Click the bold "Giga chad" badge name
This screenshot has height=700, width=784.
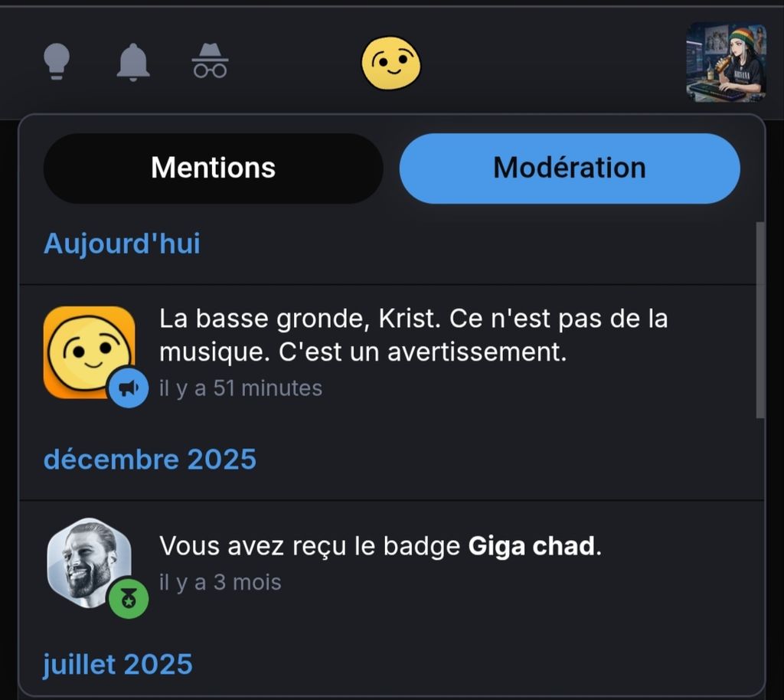click(531, 547)
